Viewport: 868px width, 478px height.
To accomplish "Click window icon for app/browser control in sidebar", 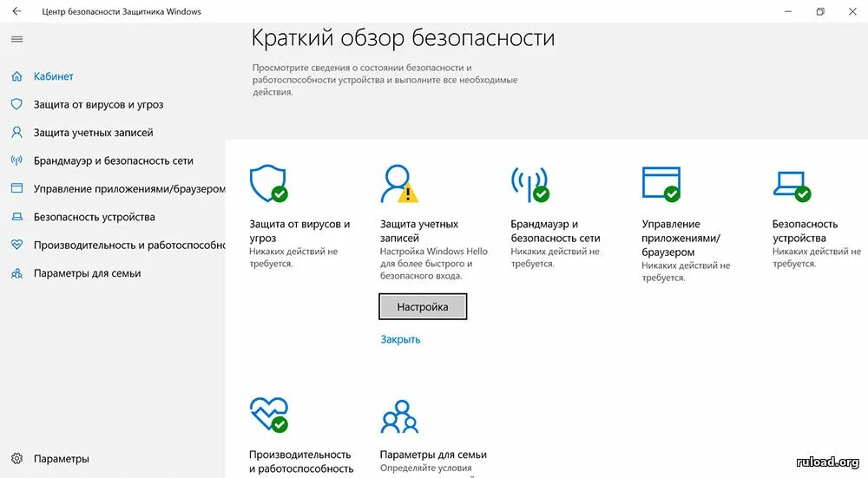I will (17, 188).
